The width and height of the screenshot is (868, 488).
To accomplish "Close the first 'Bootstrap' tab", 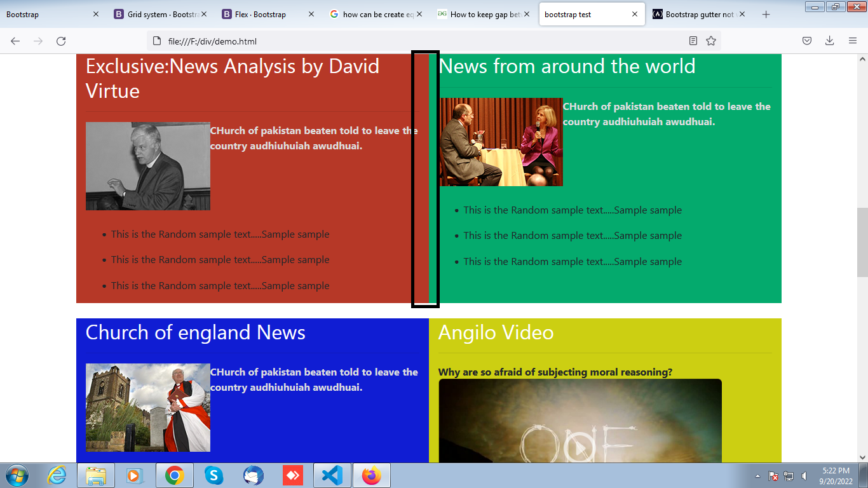I will tap(96, 15).
